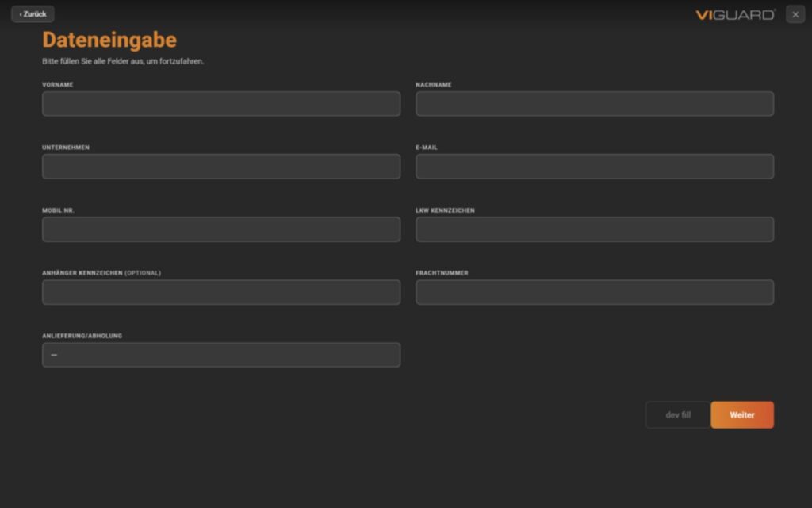
Task: Click the 'Bitte füllen Sie alle Felder aus' text
Action: click(x=123, y=61)
